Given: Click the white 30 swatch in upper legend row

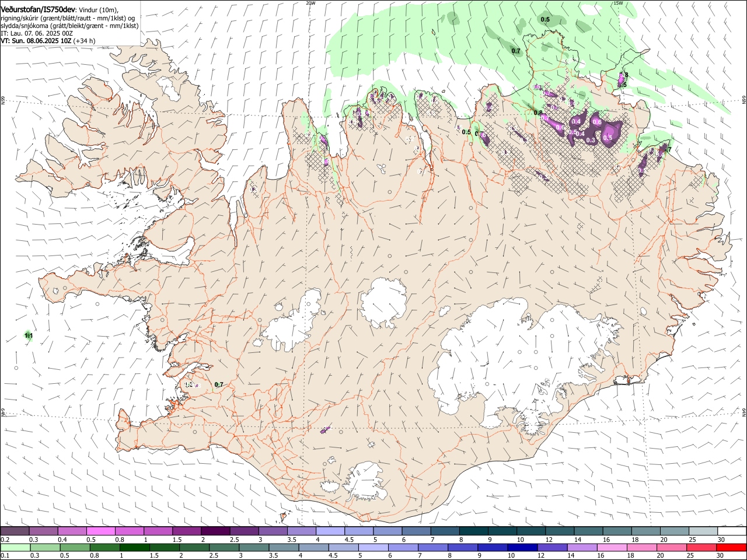Looking at the screenshot, I should (732, 531).
